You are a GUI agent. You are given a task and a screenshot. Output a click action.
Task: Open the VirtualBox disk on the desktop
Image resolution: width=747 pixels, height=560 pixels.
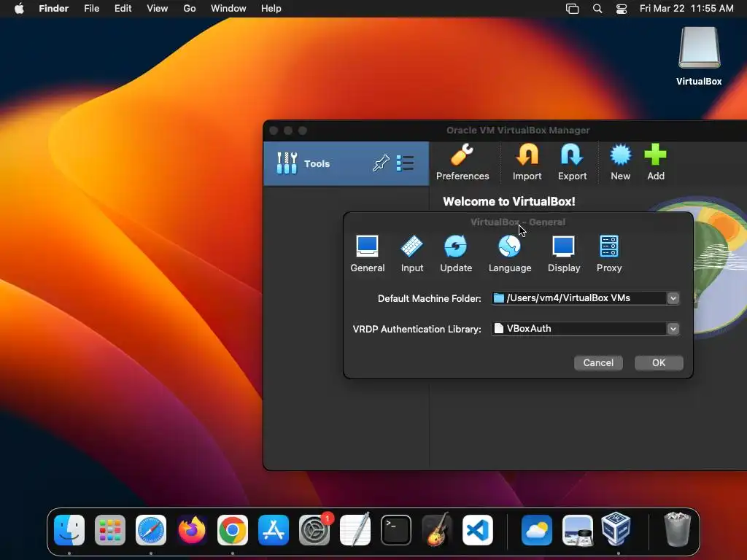pyautogui.click(x=699, y=56)
